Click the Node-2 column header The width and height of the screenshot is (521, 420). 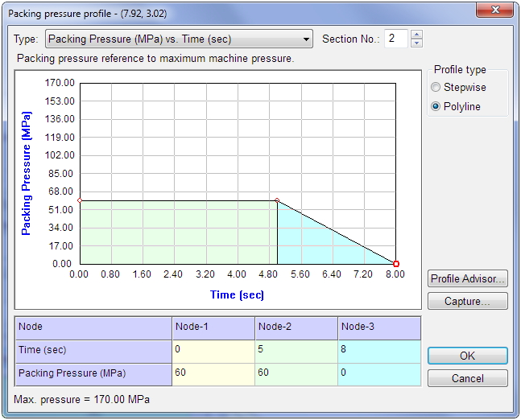[x=296, y=328]
